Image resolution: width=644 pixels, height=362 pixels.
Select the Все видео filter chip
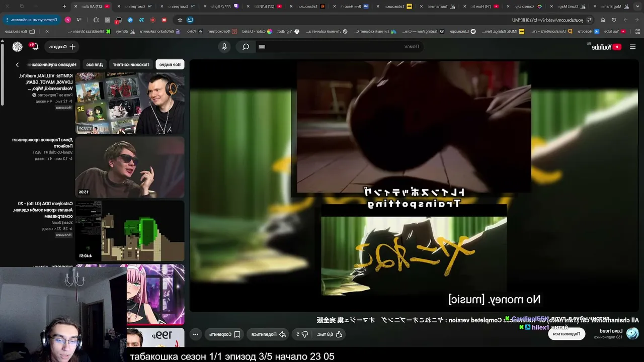170,64
